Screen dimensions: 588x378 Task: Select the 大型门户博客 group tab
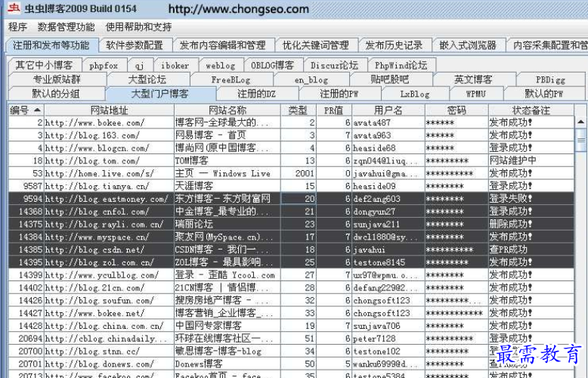click(160, 94)
